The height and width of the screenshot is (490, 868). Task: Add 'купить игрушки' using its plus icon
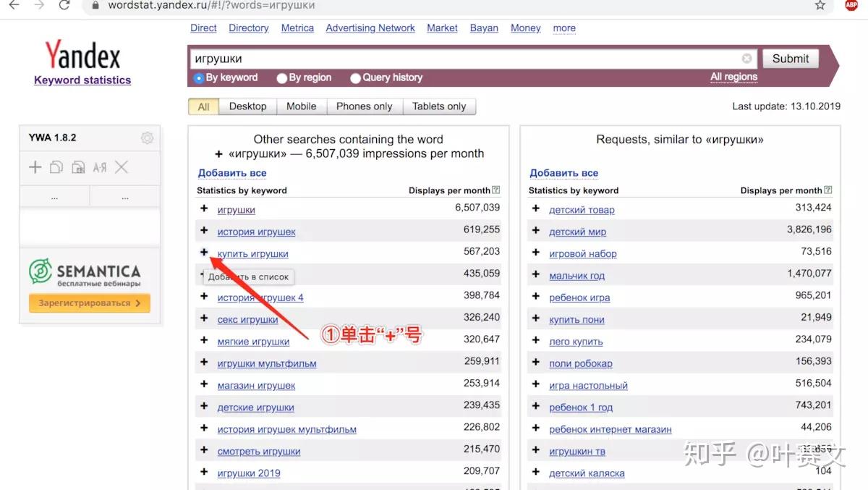(204, 253)
